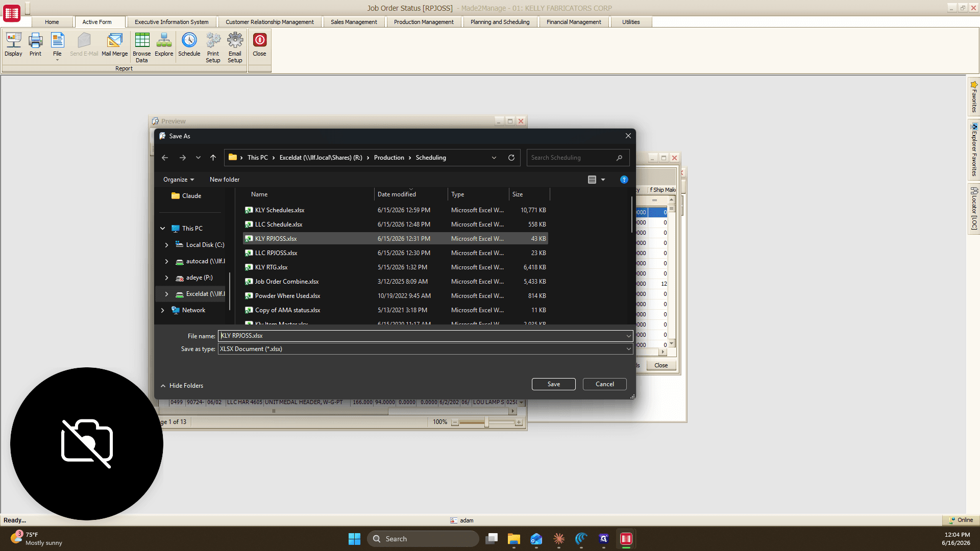Open Print Setup
The image size is (980, 551).
213,47
